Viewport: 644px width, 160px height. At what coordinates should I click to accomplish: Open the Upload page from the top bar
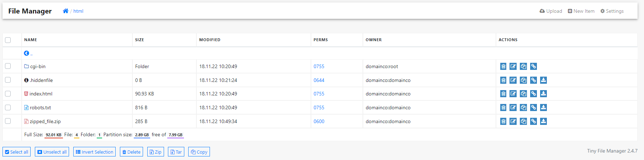(551, 11)
